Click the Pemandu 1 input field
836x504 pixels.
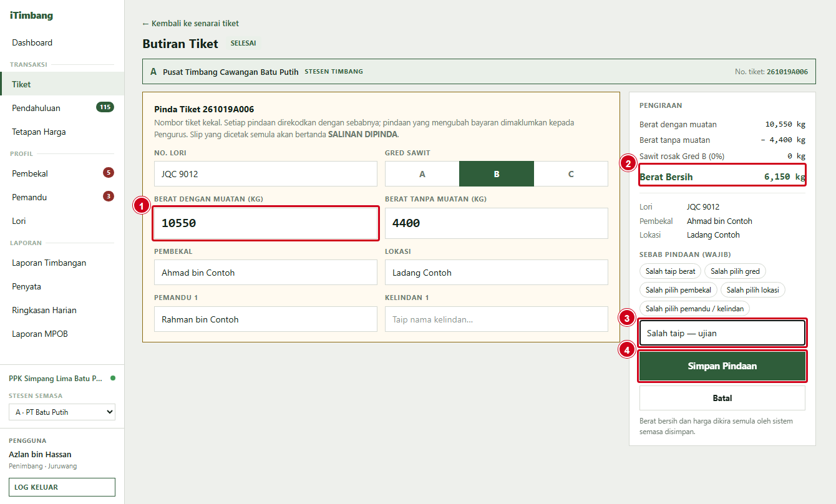click(x=266, y=319)
